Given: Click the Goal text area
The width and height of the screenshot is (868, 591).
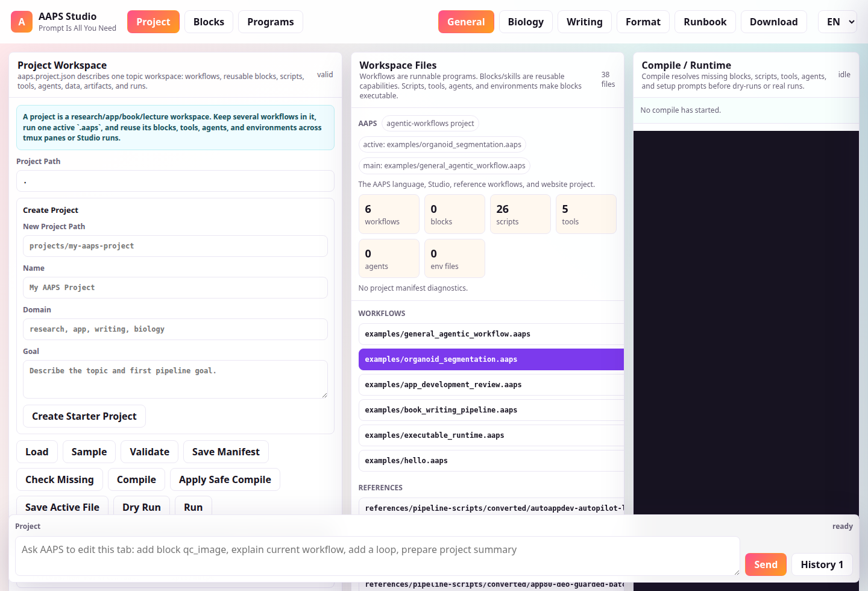Looking at the screenshot, I should point(175,379).
